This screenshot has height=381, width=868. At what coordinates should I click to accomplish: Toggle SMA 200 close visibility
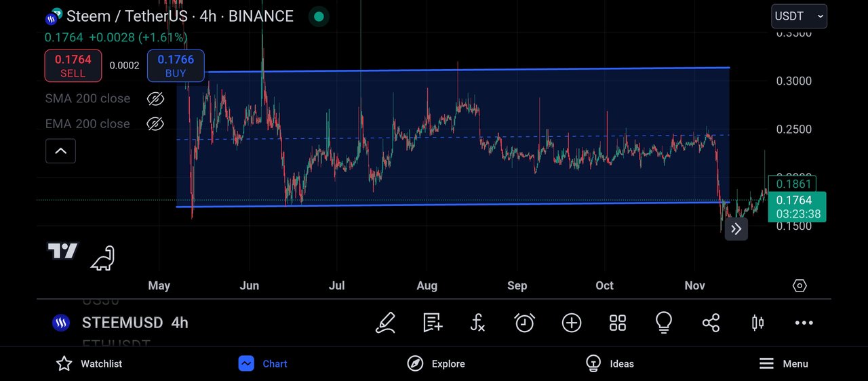(155, 99)
